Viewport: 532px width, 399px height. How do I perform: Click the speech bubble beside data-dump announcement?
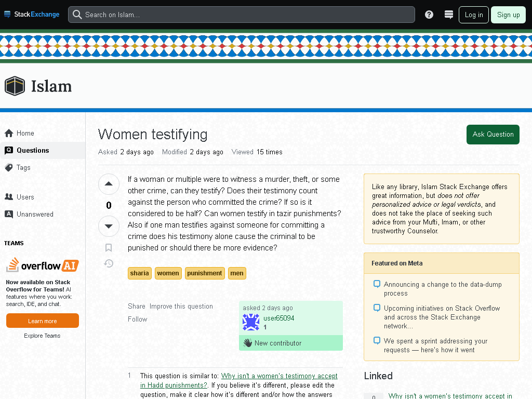pyautogui.click(x=377, y=284)
